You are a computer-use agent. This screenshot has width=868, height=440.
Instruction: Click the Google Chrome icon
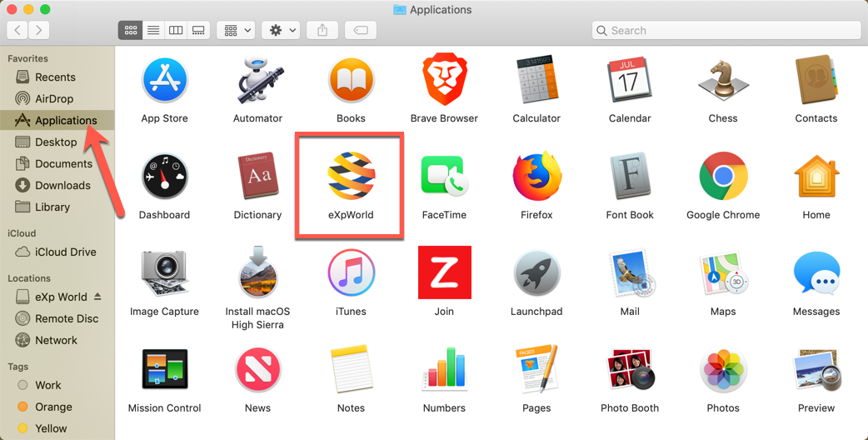click(723, 176)
